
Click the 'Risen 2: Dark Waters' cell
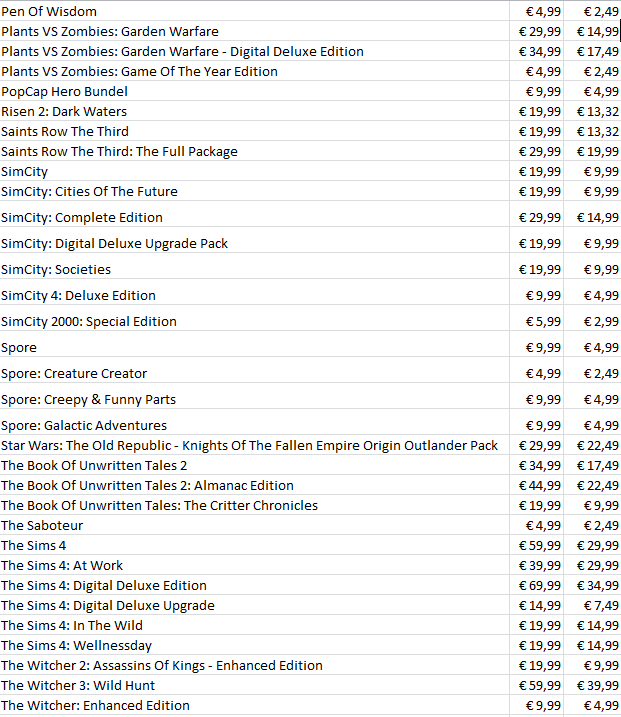click(255, 111)
